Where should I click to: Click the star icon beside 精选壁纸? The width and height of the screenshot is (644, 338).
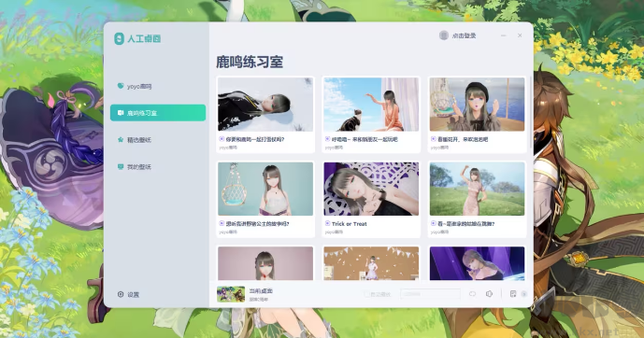pyautogui.click(x=121, y=140)
